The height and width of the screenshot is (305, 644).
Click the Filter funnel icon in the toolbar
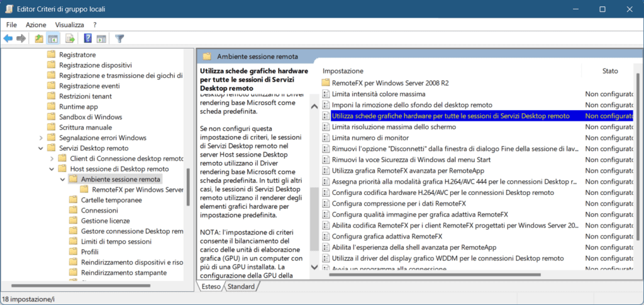click(119, 38)
